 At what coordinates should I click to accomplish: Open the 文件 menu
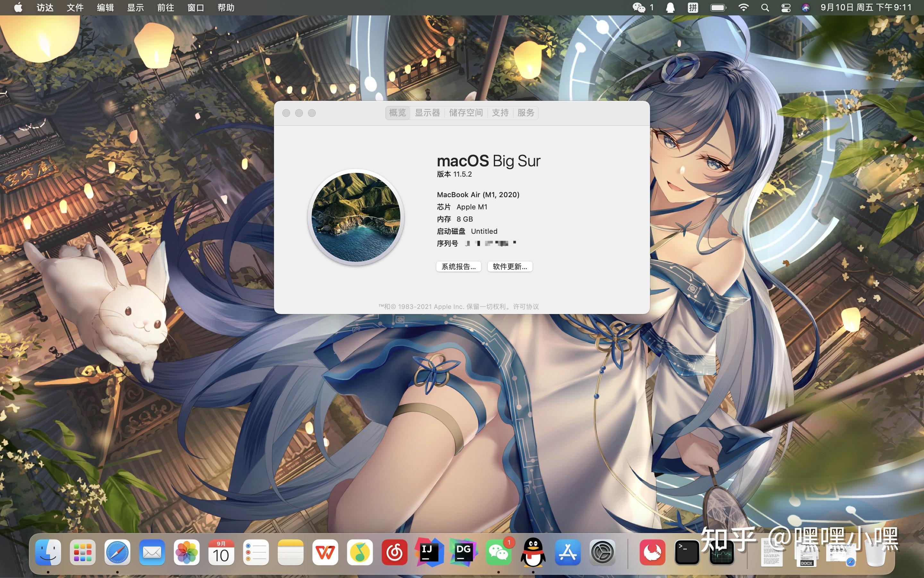pyautogui.click(x=75, y=8)
